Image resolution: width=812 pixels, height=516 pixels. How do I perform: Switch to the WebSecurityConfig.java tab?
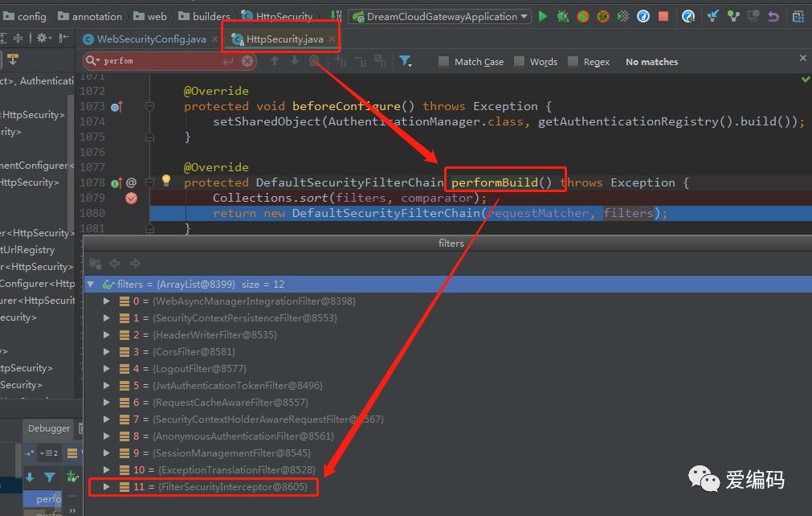(151, 39)
